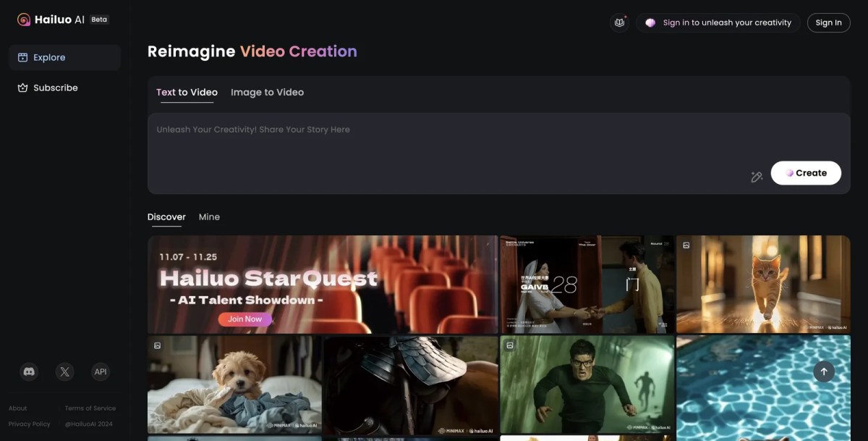The width and height of the screenshot is (868, 441).
Task: Switch to the Image to Video tab
Action: 268,92
